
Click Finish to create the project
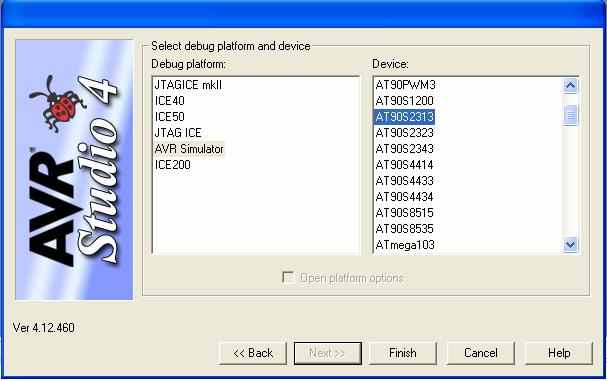pyautogui.click(x=403, y=353)
